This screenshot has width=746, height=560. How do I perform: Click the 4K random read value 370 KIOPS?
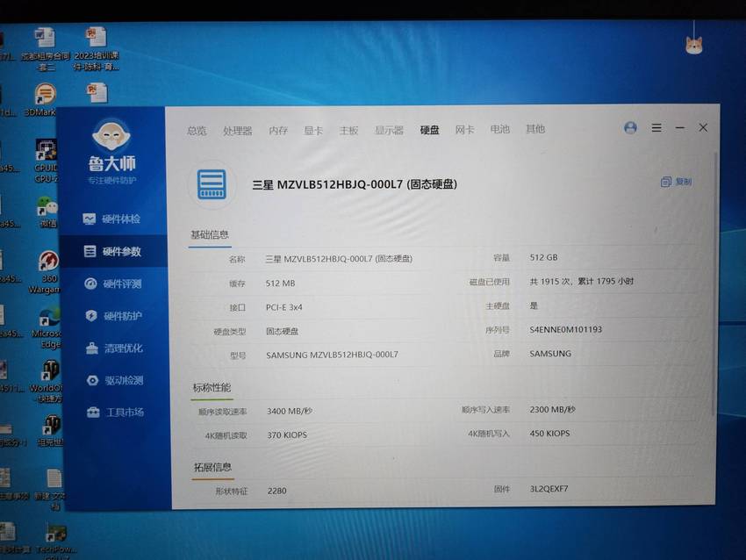pos(287,435)
